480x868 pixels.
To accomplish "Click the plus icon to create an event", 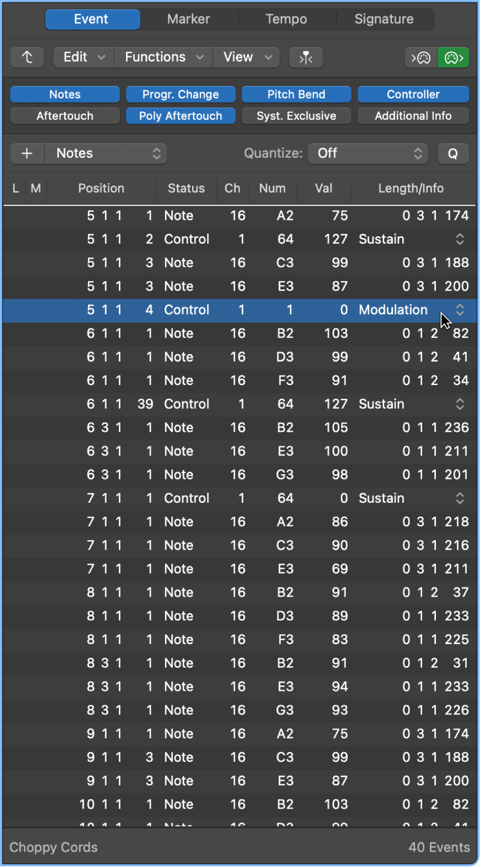I will click(27, 153).
